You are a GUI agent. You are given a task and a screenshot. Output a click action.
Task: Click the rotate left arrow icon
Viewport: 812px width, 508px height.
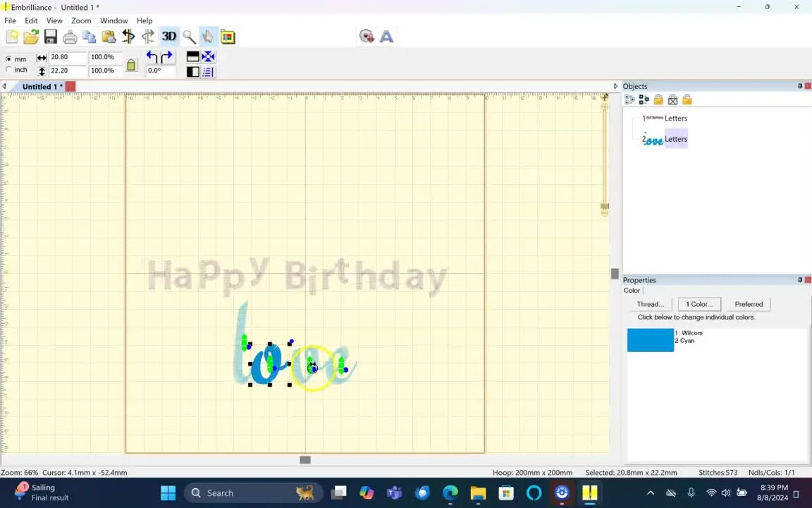pos(152,56)
